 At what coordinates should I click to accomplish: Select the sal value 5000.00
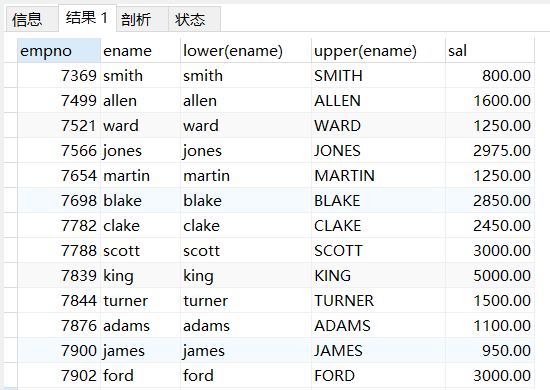[x=490, y=276]
